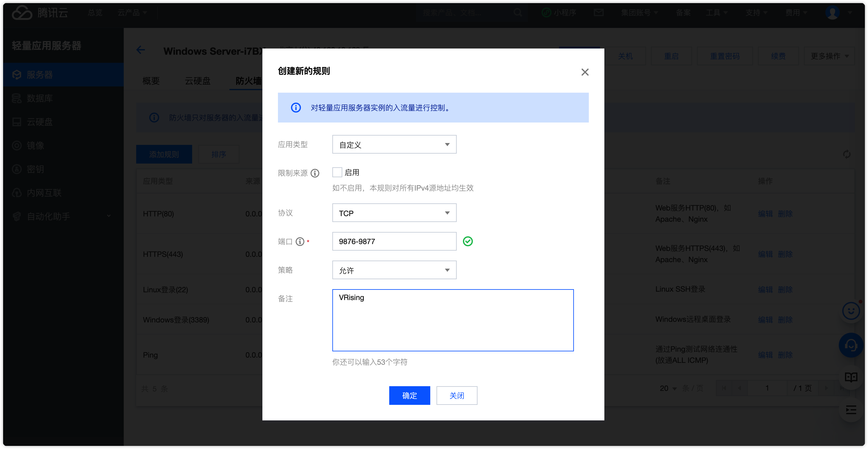Image resolution: width=868 pixels, height=449 pixels.
Task: Enable the 限制来源 启用 checkbox
Action: [x=337, y=173]
